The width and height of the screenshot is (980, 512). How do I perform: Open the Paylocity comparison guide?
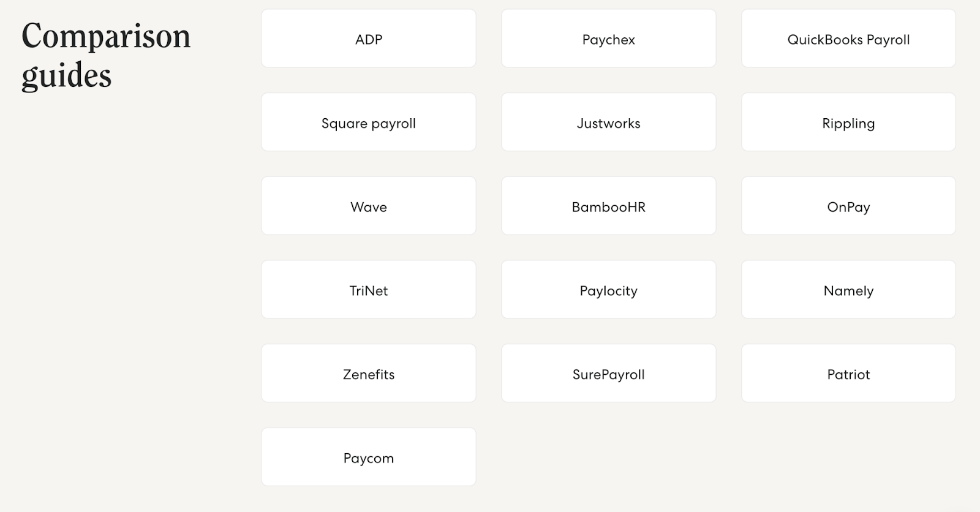[609, 289]
